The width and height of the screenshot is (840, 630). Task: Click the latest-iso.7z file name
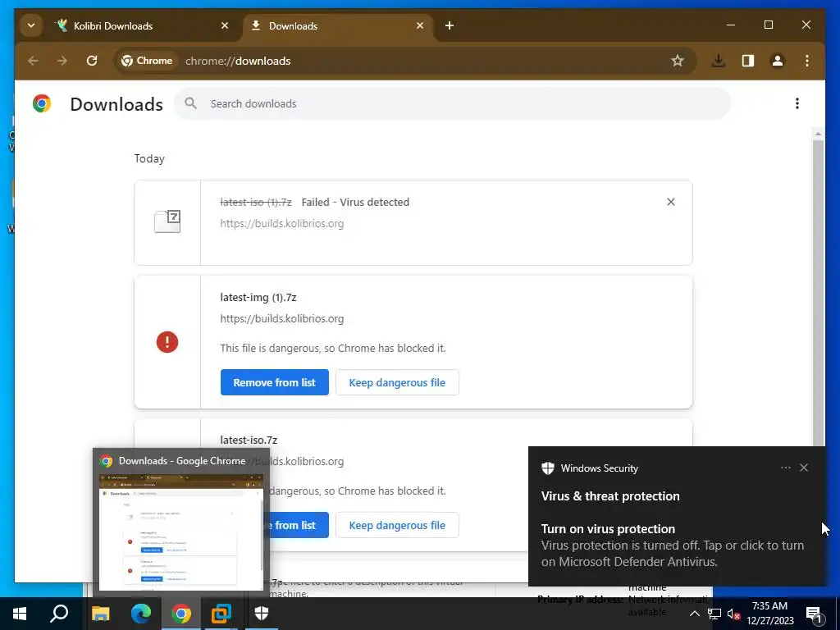pos(249,440)
